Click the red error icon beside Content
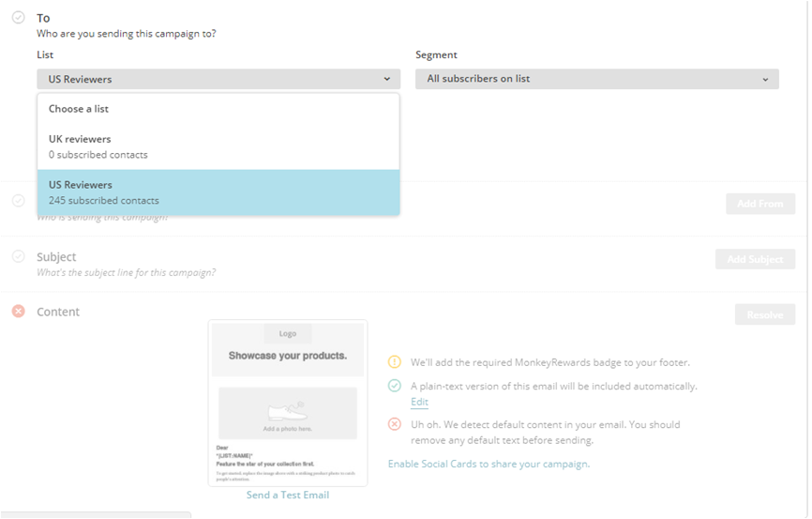Viewport: 812px width, 519px height. pos(18,312)
